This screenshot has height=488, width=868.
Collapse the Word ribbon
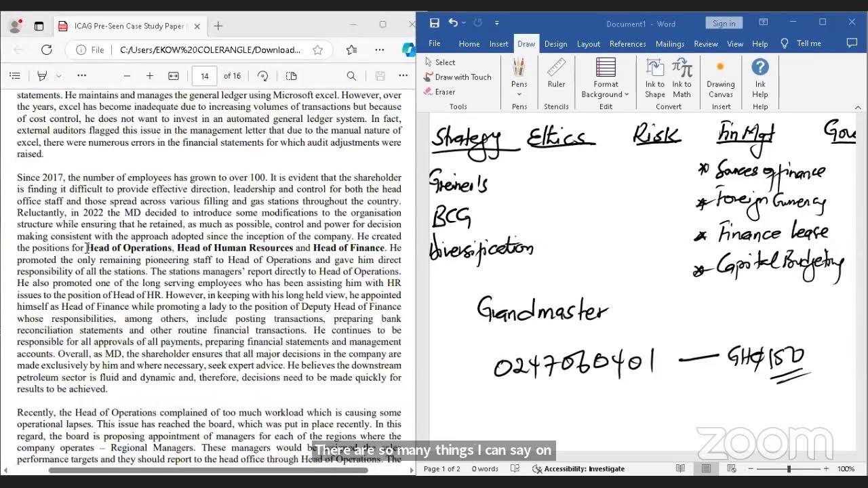click(858, 107)
